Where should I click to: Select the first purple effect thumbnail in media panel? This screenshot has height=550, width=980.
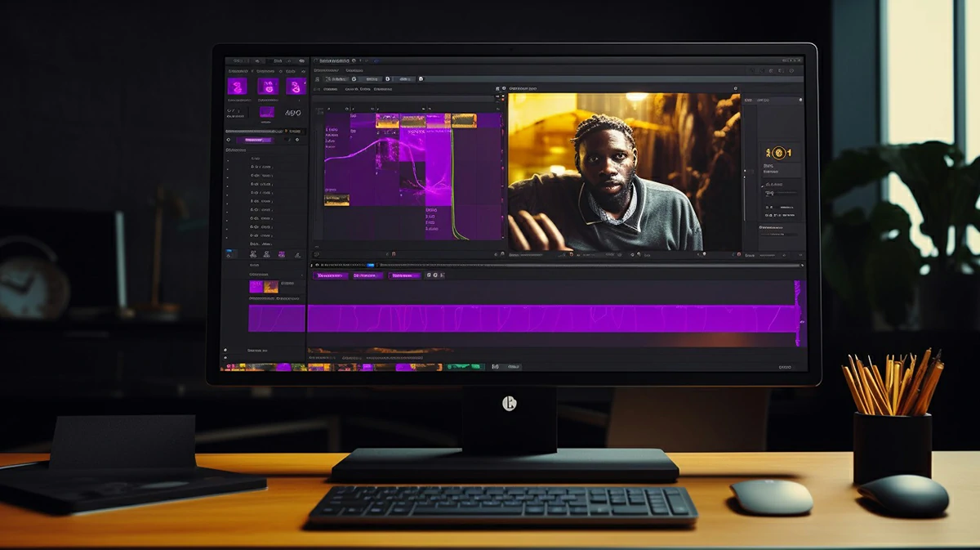coord(238,86)
